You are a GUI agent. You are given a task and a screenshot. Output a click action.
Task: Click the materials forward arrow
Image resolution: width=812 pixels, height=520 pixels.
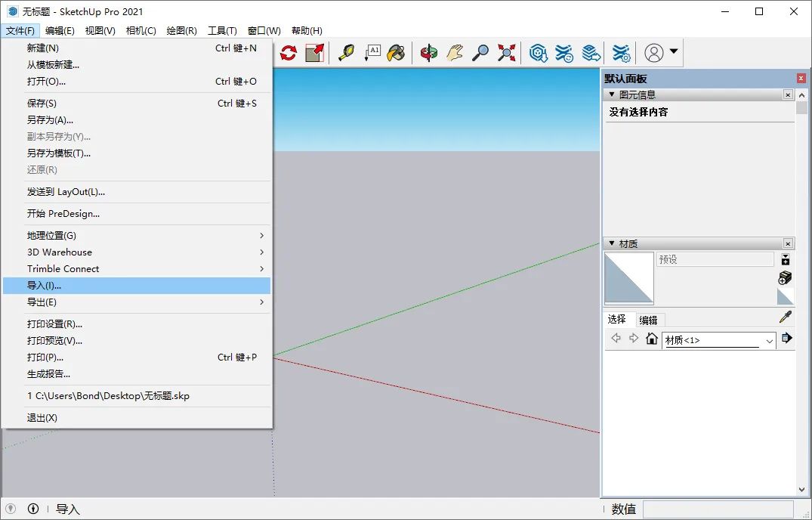tap(633, 338)
